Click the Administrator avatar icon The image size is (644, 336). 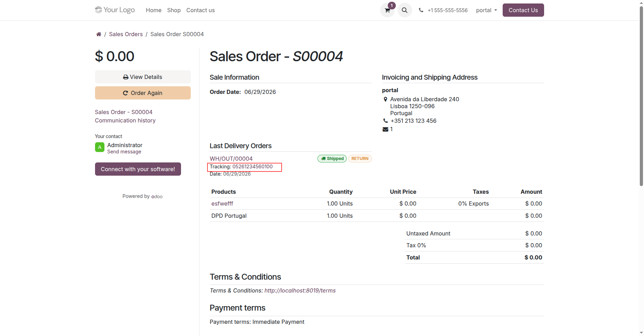[100, 147]
